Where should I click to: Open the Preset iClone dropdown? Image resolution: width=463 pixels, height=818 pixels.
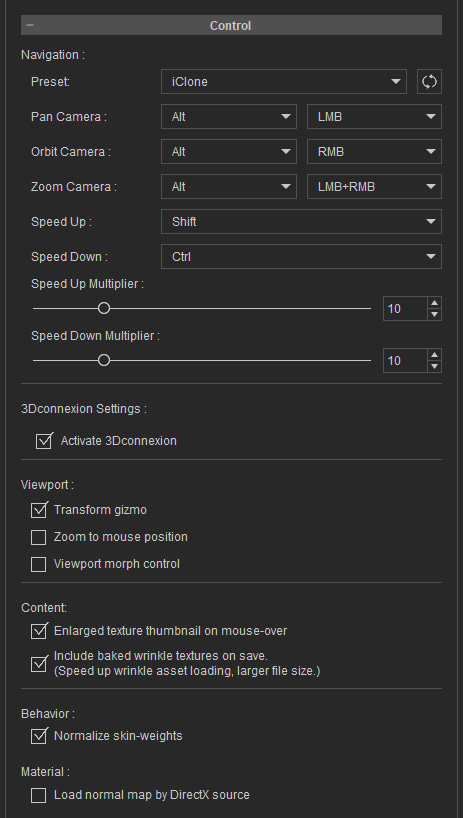click(x=284, y=82)
